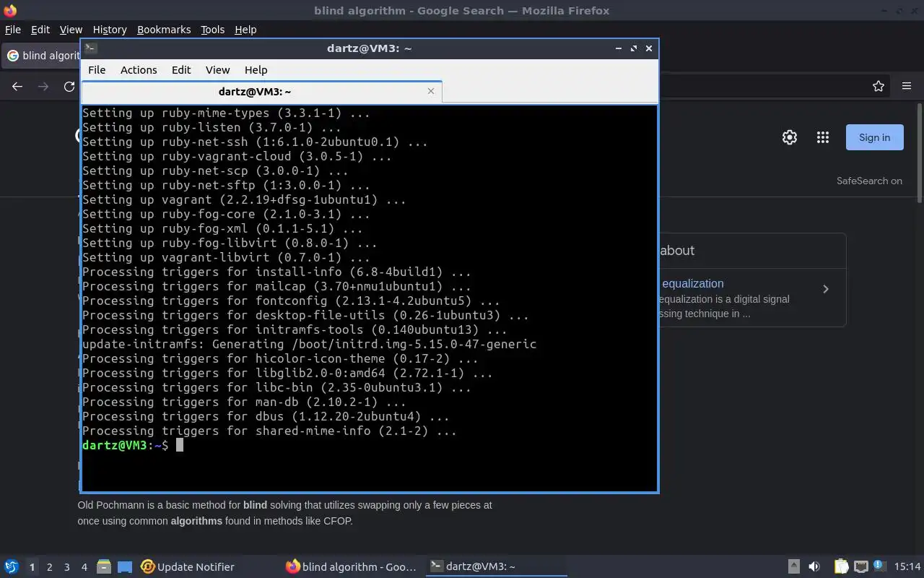The height and width of the screenshot is (578, 924).
Task: Click the Google Sign in button
Action: tap(874, 137)
